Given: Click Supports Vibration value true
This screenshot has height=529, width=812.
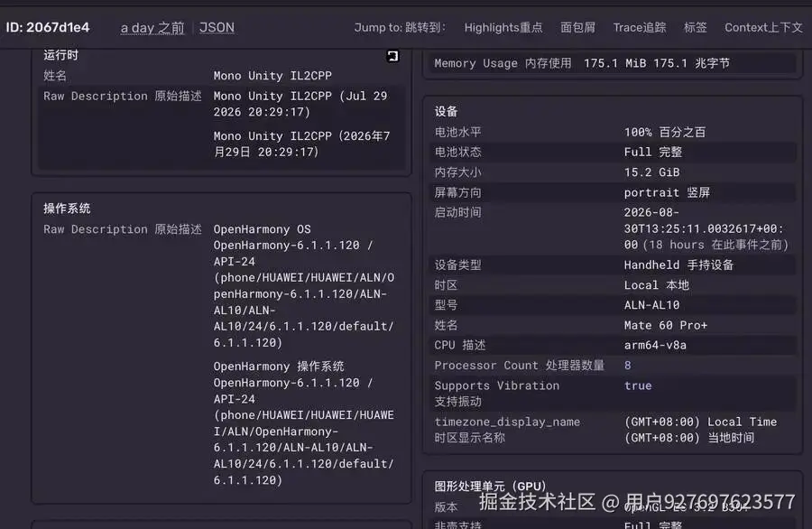Looking at the screenshot, I should tap(638, 385).
